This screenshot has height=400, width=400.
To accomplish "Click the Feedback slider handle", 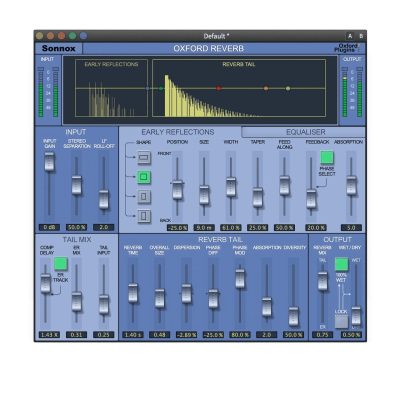I will click(x=311, y=199).
